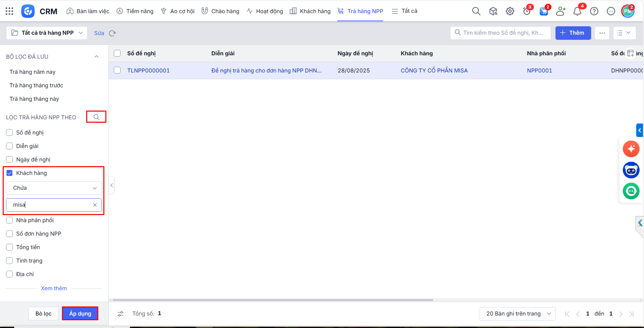Click the Thêm button

573,33
